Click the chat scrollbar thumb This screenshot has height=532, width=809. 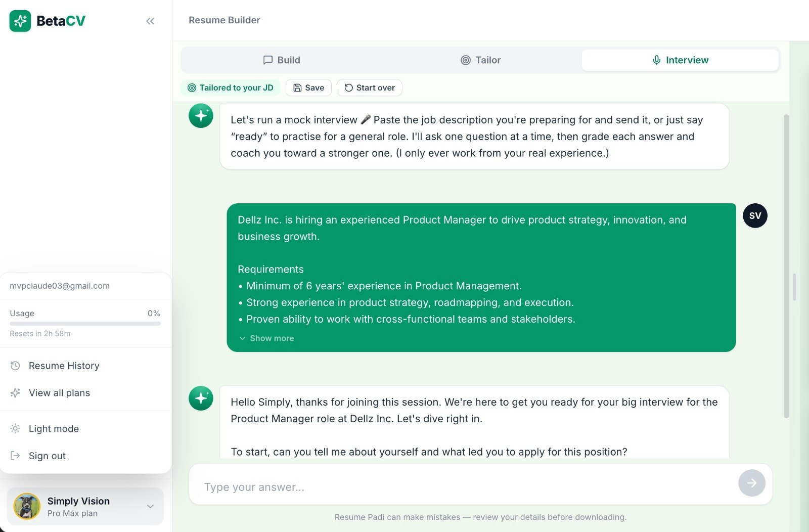(786, 266)
